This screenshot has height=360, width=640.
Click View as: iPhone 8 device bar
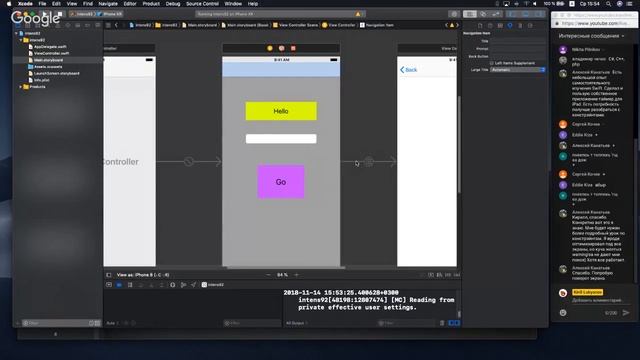pyautogui.click(x=143, y=275)
